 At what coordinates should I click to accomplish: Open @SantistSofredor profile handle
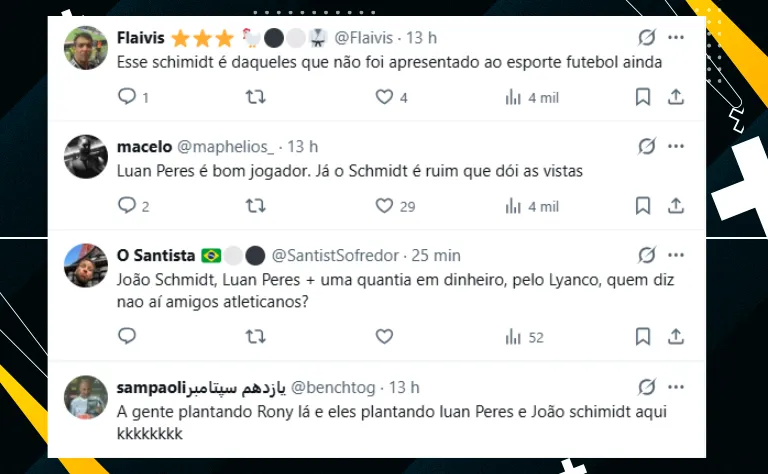click(x=335, y=255)
